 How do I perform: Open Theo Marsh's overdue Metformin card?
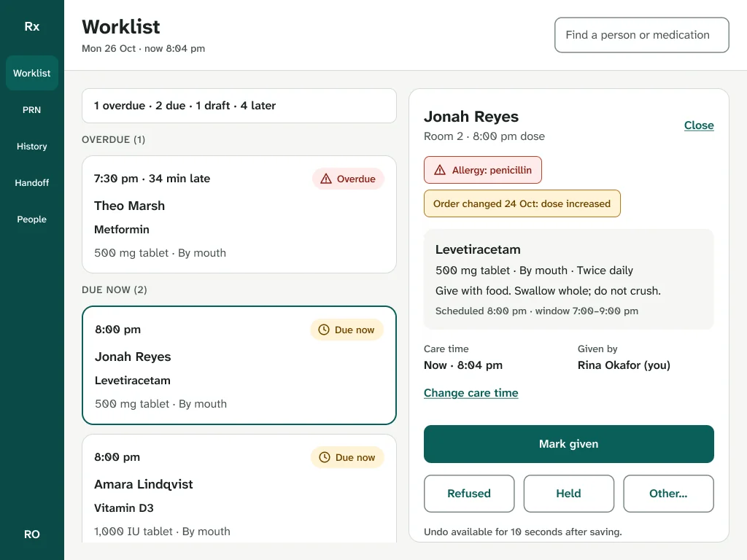239,214
